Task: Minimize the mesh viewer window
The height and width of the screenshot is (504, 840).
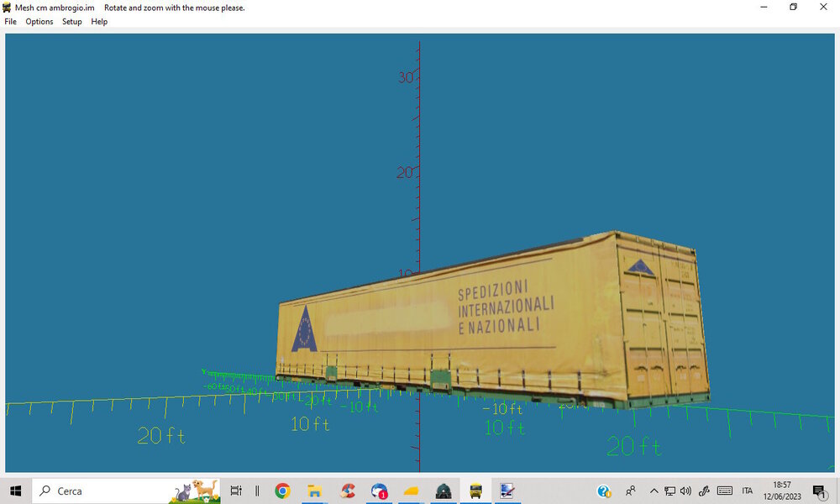Action: [764, 8]
